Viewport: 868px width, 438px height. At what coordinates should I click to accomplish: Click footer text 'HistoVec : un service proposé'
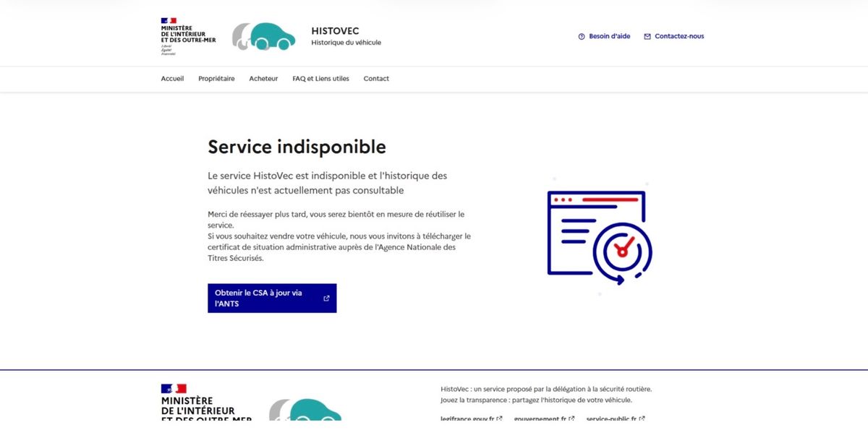tap(546, 389)
